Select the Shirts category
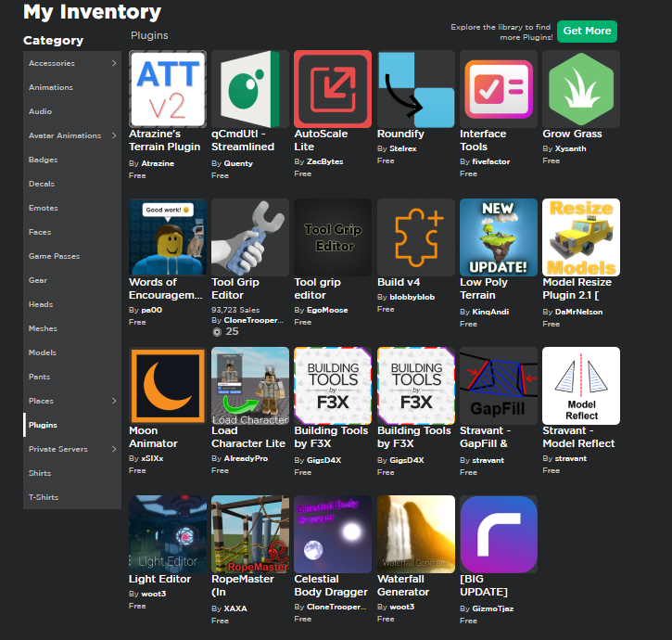The image size is (672, 640). pyautogui.click(x=72, y=473)
